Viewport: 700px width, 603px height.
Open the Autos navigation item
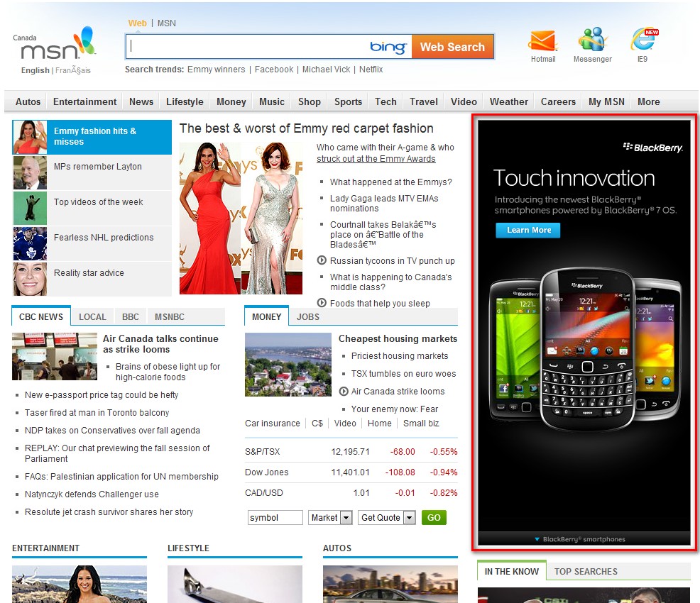click(x=28, y=101)
